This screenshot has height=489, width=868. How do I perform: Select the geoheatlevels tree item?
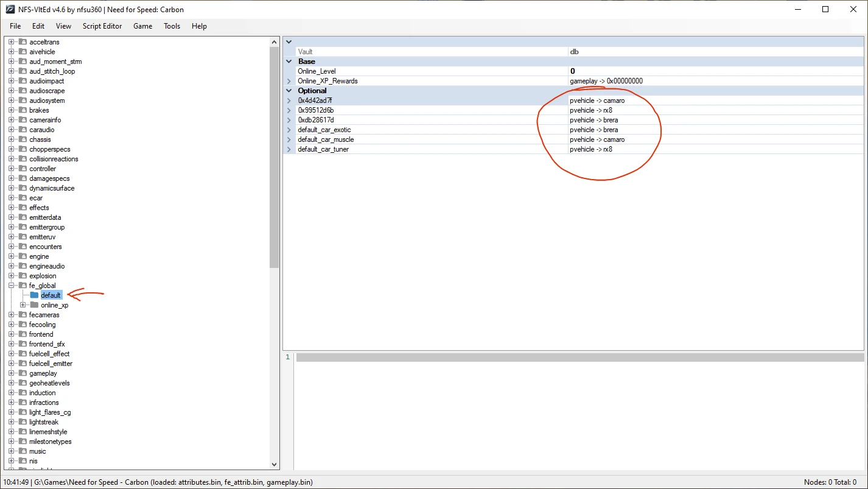point(49,383)
